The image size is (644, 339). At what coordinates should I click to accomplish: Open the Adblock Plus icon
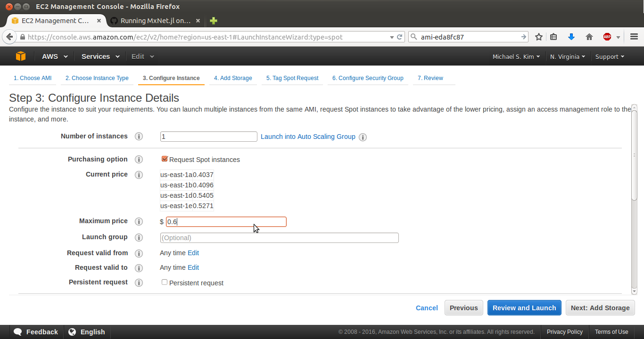(x=607, y=37)
